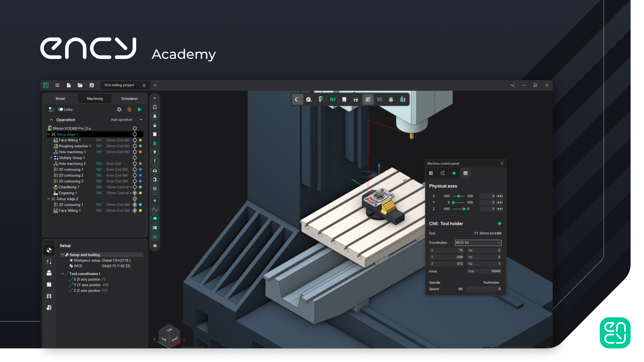
Task: Select the drill tool icon in the left sidebar
Action: pos(155,161)
